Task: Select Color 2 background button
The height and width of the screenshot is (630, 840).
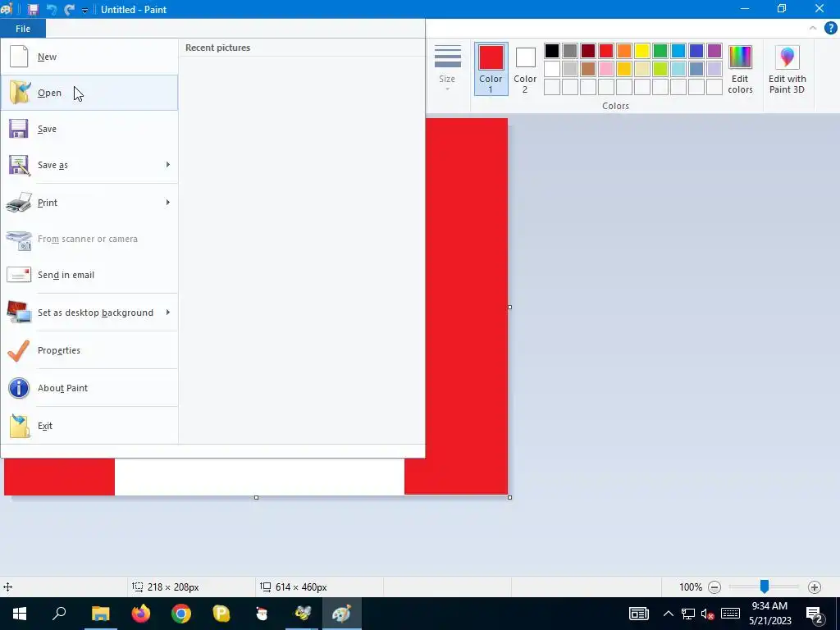Action: click(525, 69)
